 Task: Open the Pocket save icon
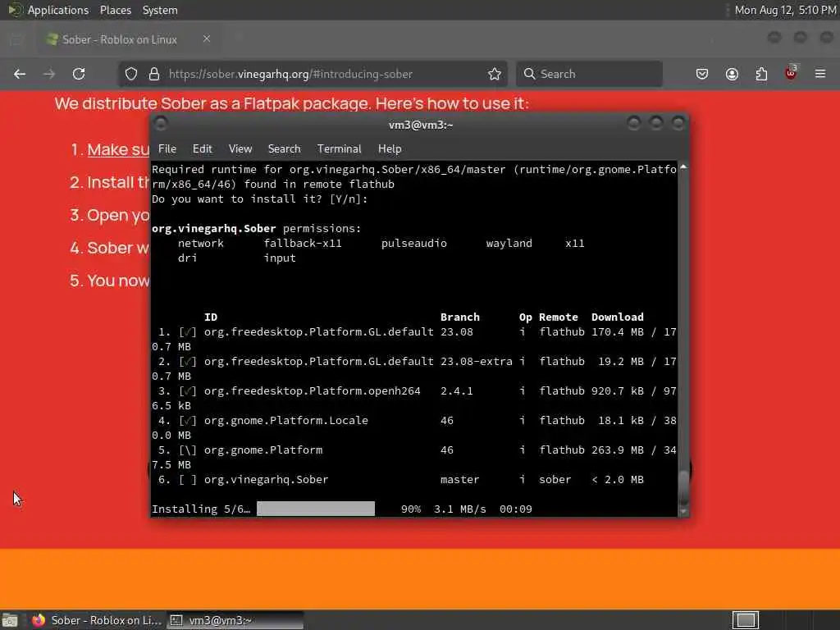click(x=702, y=74)
